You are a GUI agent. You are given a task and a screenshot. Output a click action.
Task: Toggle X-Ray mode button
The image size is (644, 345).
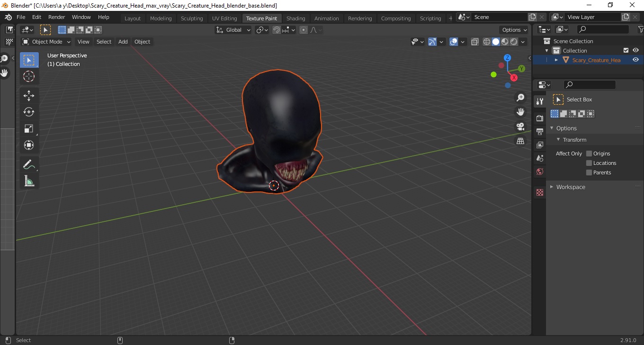pos(475,42)
